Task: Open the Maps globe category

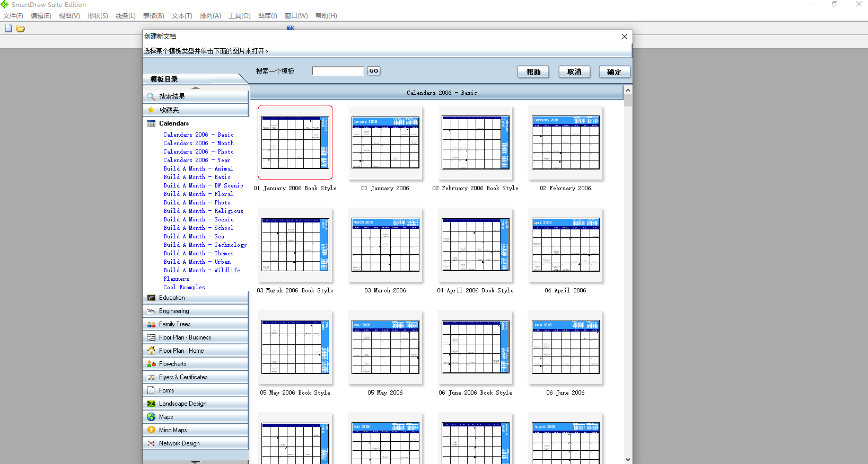Action: 151,417
